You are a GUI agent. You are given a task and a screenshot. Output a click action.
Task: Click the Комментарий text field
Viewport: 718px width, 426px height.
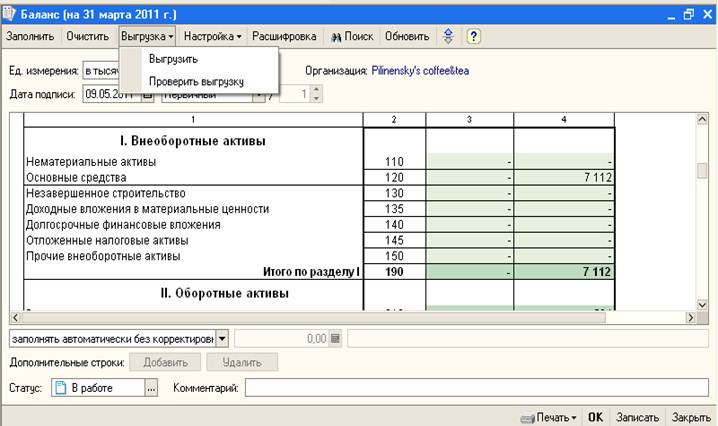pyautogui.click(x=477, y=388)
